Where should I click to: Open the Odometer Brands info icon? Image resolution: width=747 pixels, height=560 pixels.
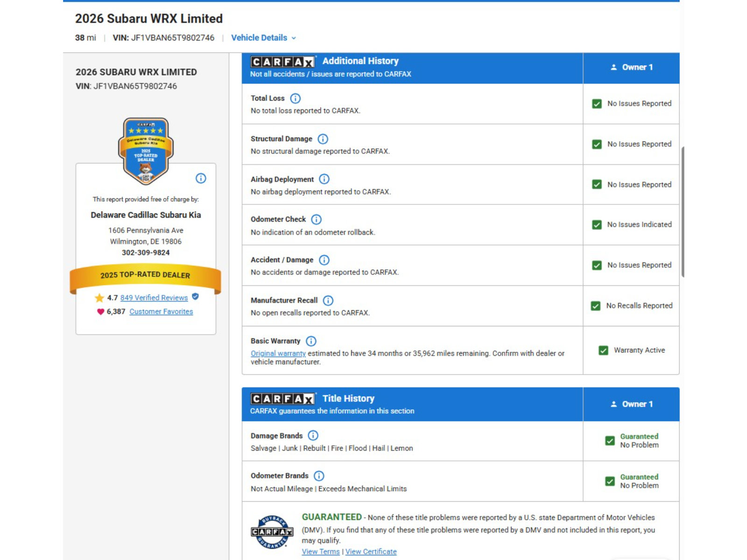[319, 476]
